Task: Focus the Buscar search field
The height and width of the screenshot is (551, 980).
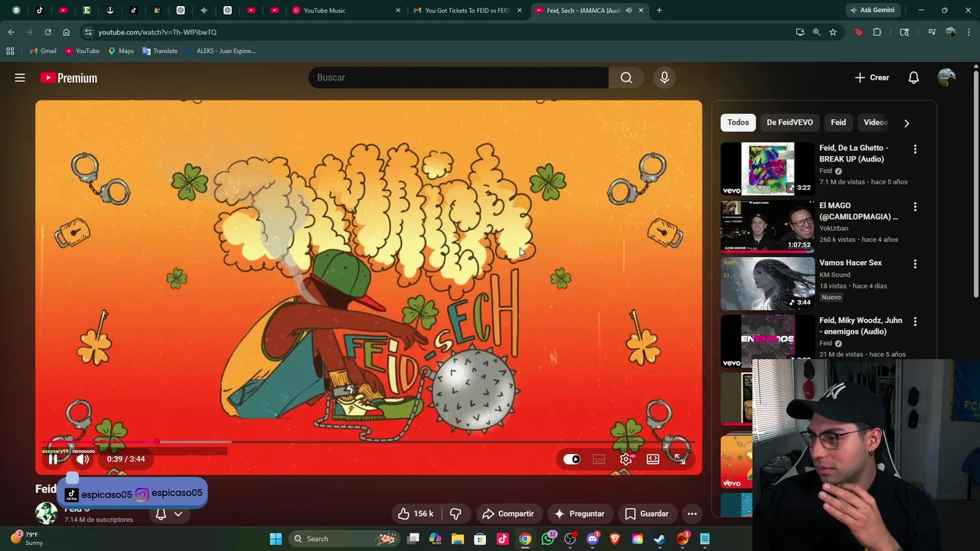Action: (458, 77)
